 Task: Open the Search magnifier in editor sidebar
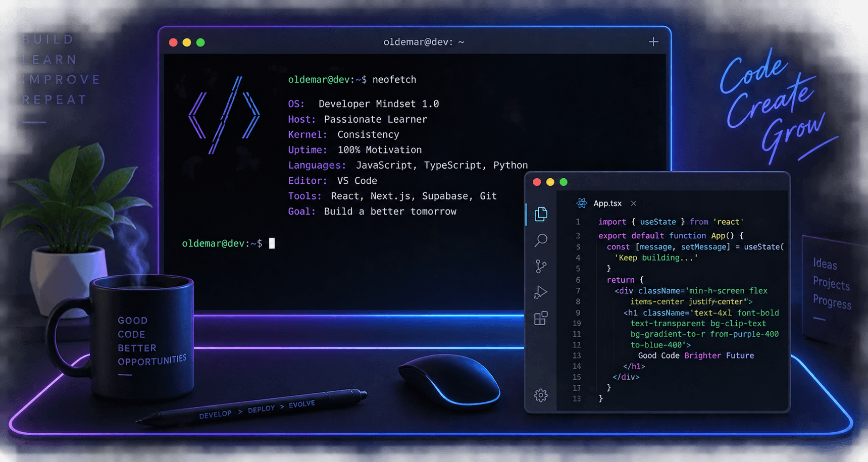pyautogui.click(x=541, y=240)
